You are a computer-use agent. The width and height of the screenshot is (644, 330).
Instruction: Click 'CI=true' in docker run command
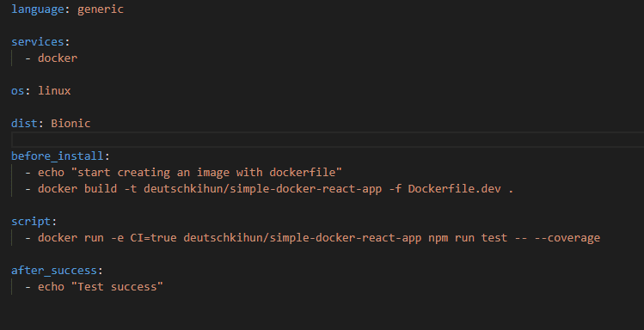point(153,238)
